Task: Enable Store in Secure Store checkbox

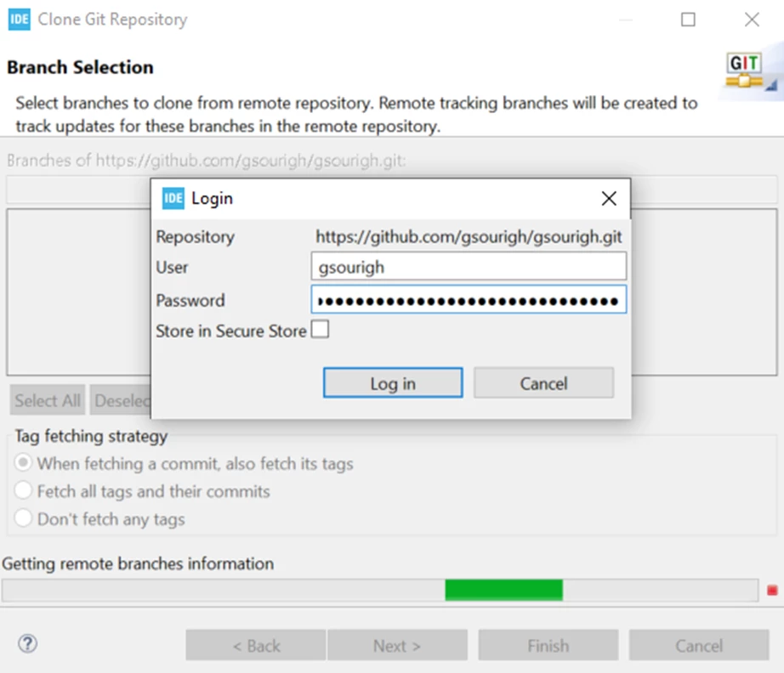Action: [320, 330]
